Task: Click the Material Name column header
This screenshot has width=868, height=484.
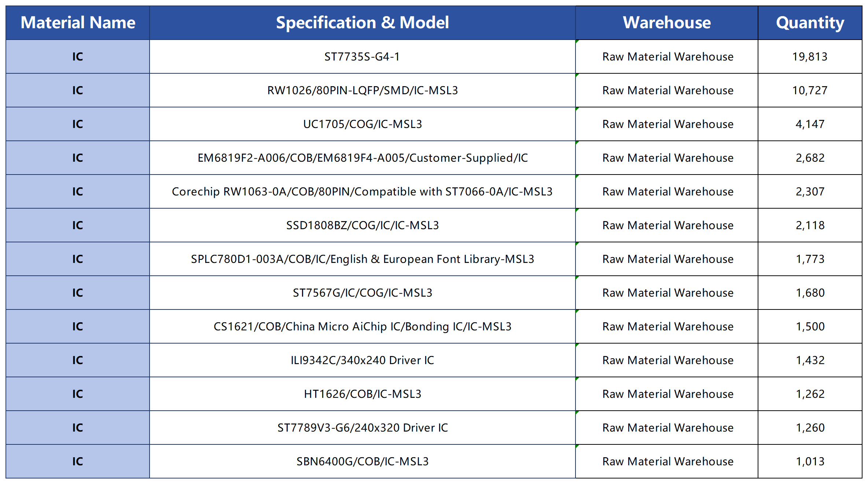Action: click(x=77, y=23)
